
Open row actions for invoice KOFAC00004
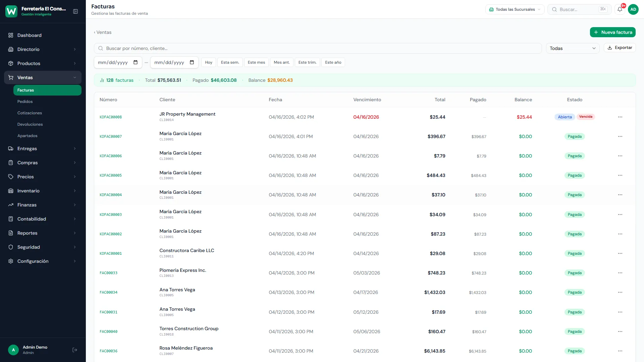click(620, 195)
